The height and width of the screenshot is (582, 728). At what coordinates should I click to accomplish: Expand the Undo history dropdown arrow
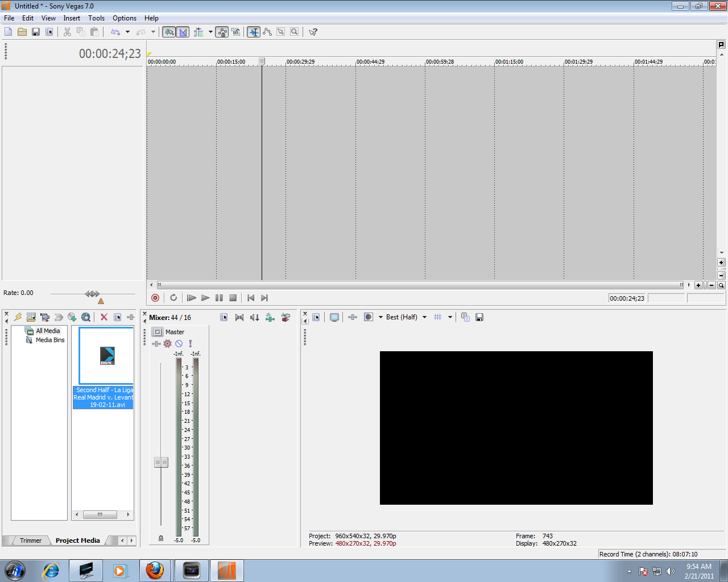[127, 32]
